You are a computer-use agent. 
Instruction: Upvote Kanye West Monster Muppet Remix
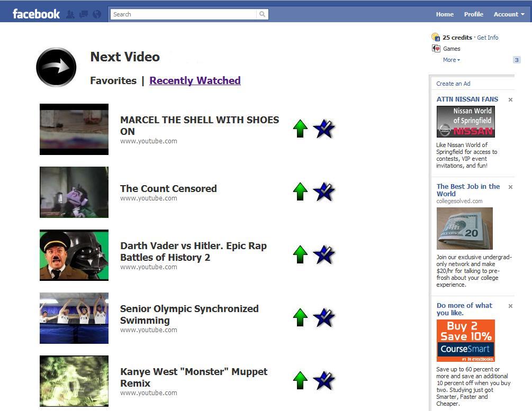click(x=300, y=380)
